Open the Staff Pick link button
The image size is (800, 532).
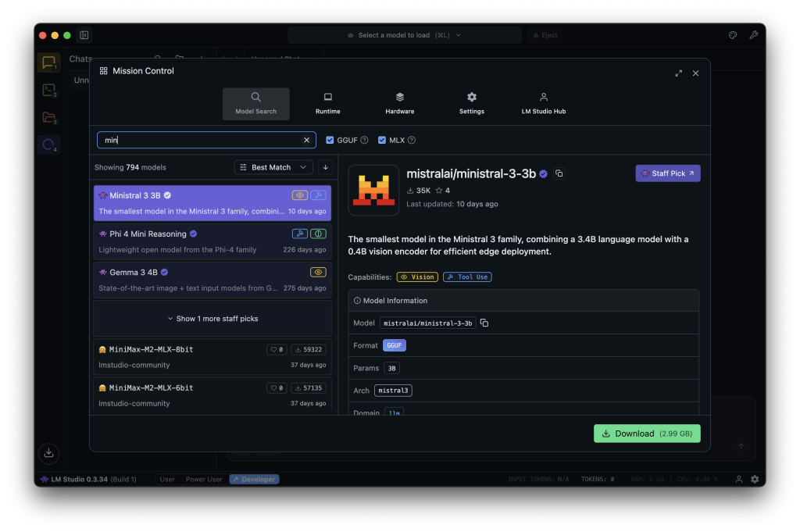[x=667, y=173]
